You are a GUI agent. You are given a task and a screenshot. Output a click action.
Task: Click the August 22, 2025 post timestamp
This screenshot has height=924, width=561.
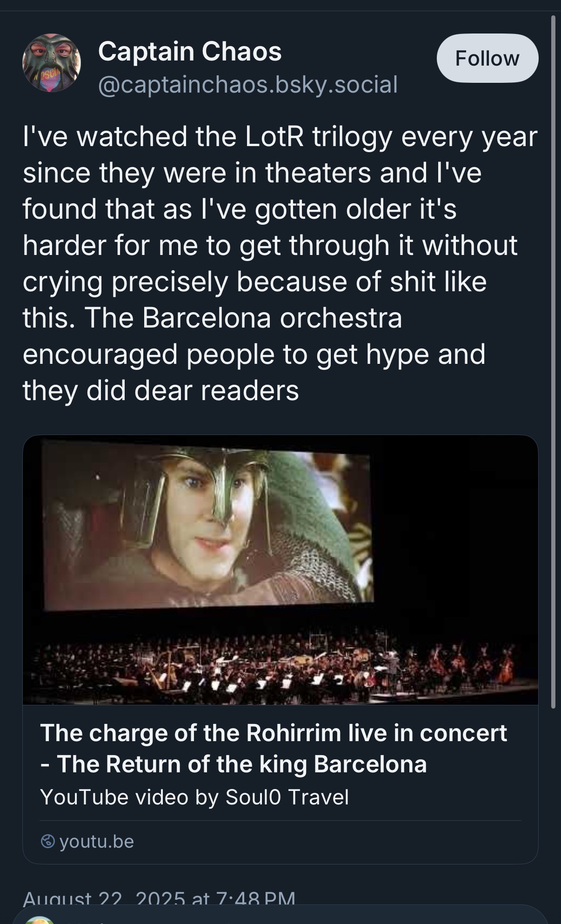point(159,898)
